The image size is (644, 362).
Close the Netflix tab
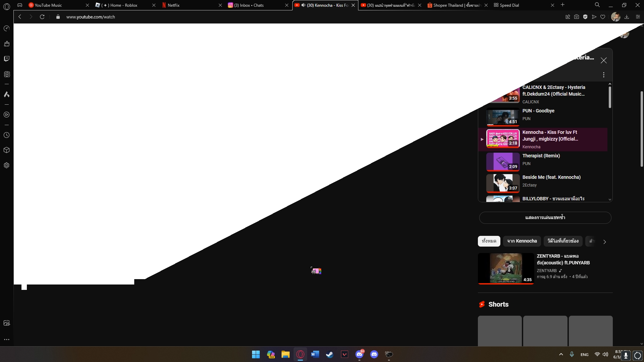220,5
